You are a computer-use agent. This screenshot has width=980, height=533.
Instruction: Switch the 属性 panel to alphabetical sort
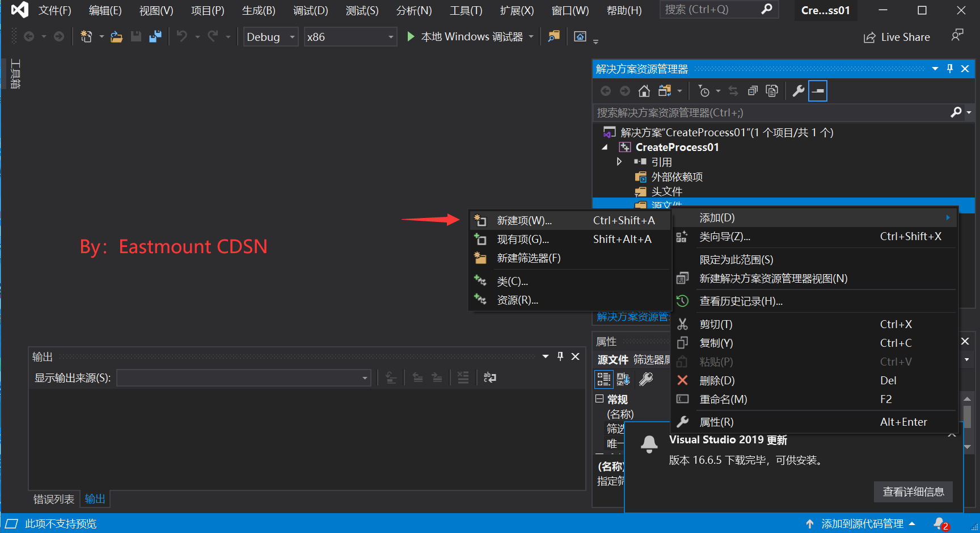pos(623,379)
